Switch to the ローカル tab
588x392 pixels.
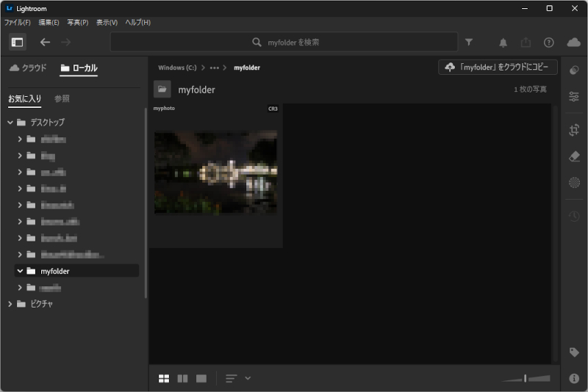(x=79, y=68)
